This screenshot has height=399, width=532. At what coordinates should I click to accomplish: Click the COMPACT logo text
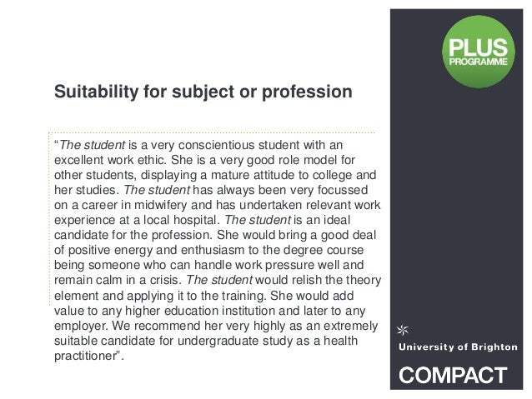click(453, 376)
